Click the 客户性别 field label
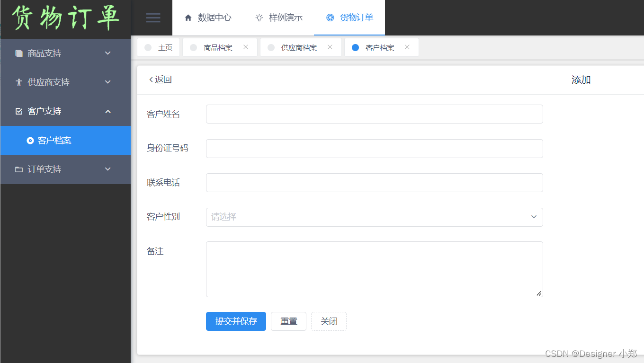644x363 pixels. [x=163, y=217]
